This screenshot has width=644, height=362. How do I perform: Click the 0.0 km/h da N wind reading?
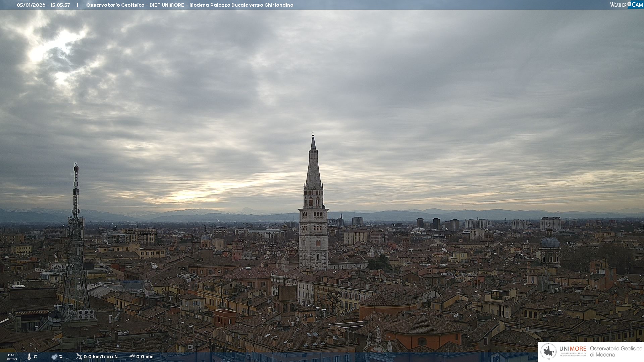[101, 357]
